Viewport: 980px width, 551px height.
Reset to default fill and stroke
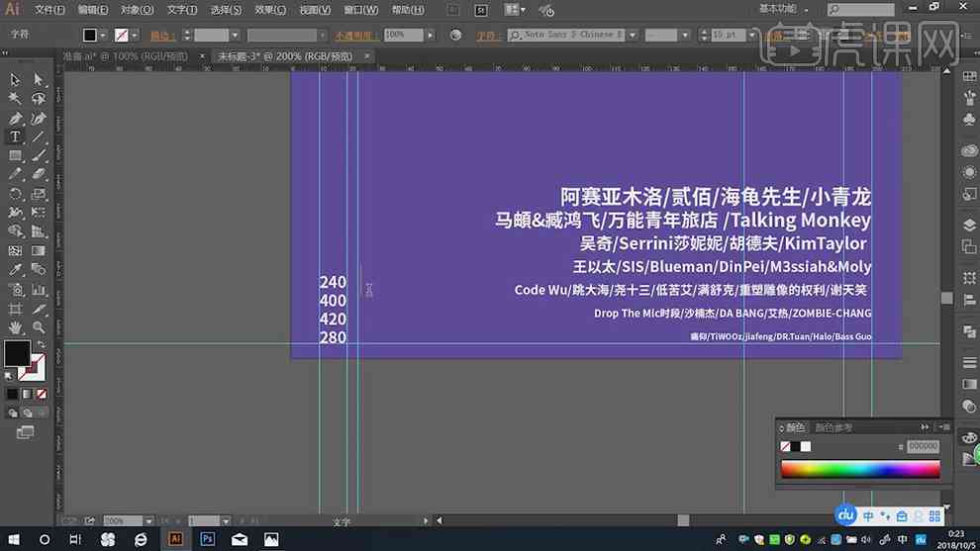click(8, 376)
